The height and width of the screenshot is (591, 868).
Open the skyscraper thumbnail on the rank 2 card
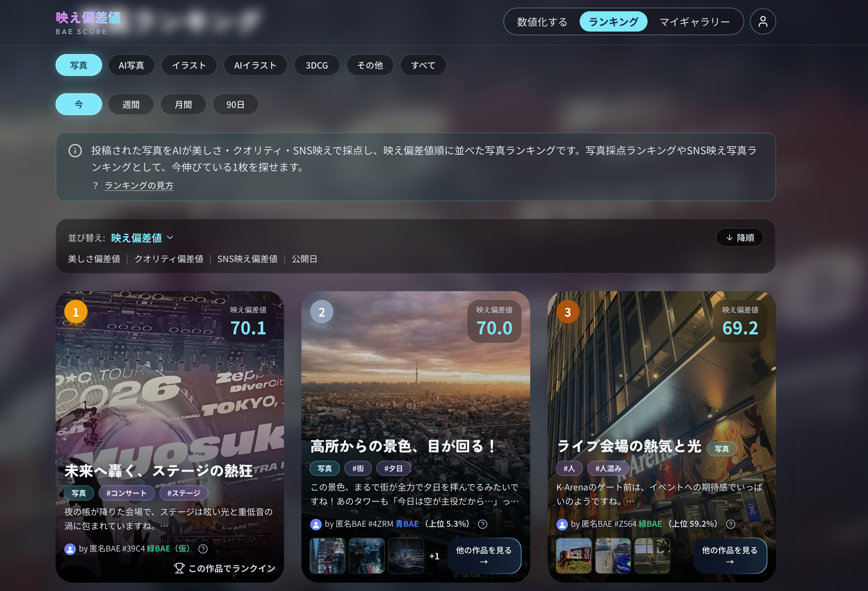pos(328,556)
